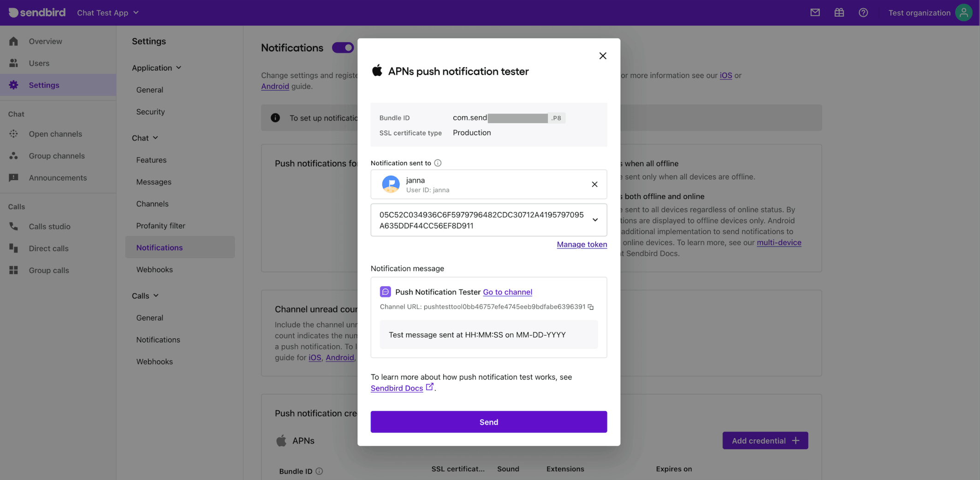Image resolution: width=980 pixels, height=480 pixels.
Task: Go to Users in sidebar
Action: (39, 63)
